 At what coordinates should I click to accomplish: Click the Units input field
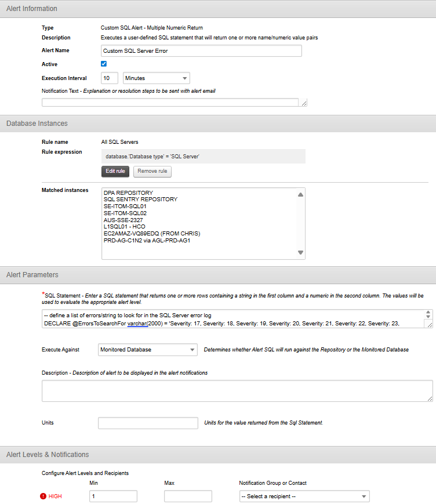(148, 423)
